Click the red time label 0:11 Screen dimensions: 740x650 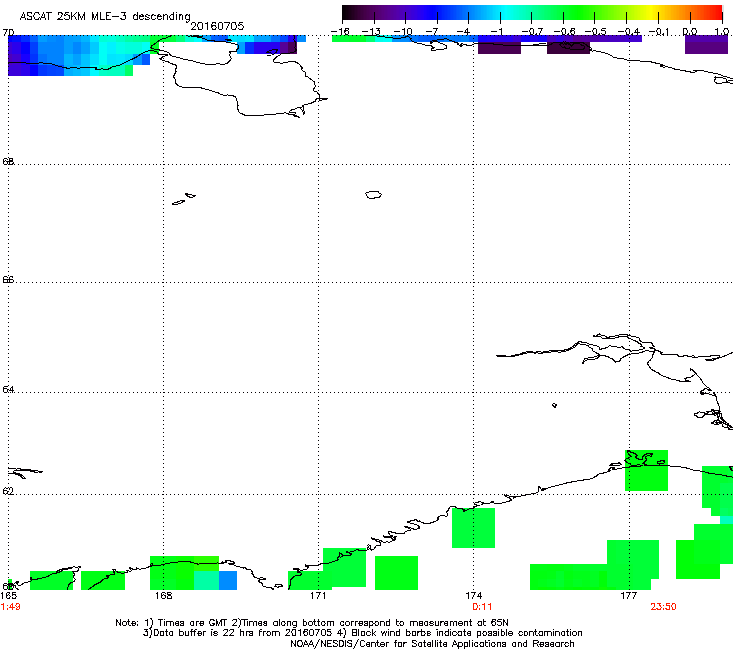coord(482,607)
